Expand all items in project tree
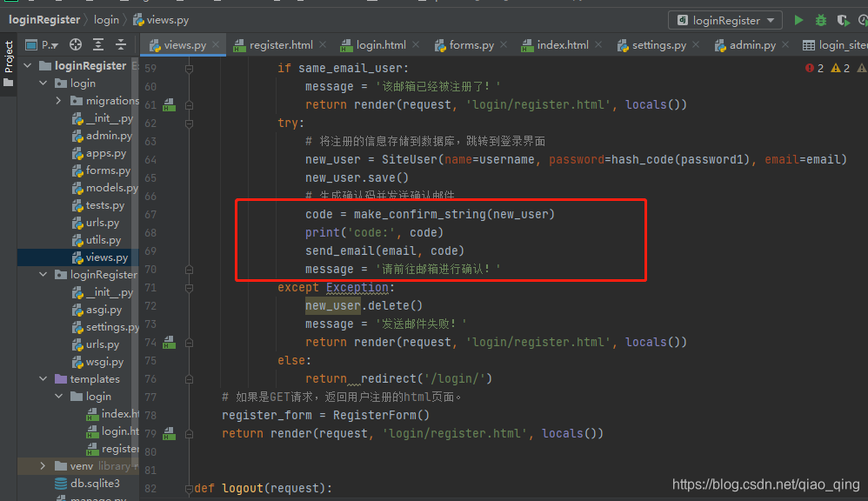The height and width of the screenshot is (501, 868). pos(98,45)
